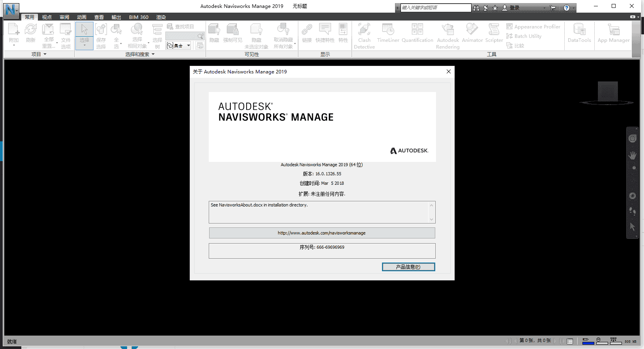Open the Clash Detective tool
The height and width of the screenshot is (349, 644).
point(364,36)
